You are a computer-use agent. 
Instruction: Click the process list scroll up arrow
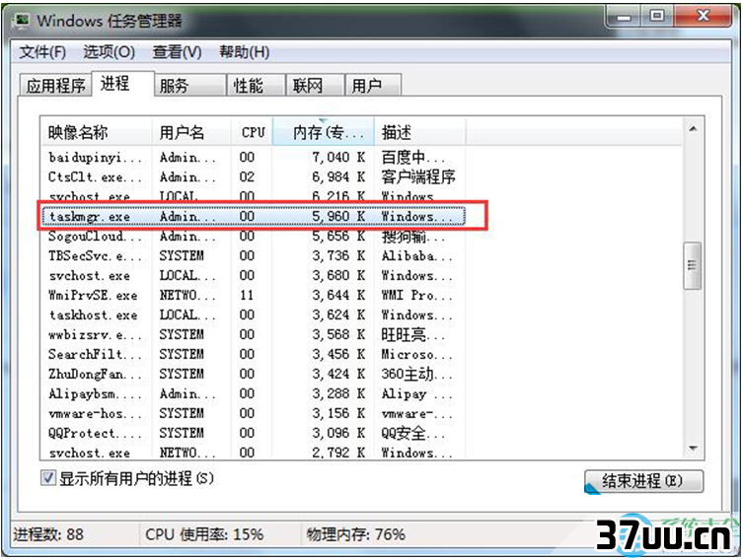[x=694, y=129]
